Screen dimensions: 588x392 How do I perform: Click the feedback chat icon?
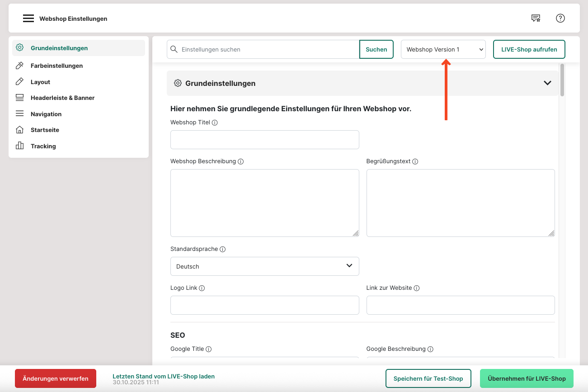click(536, 19)
